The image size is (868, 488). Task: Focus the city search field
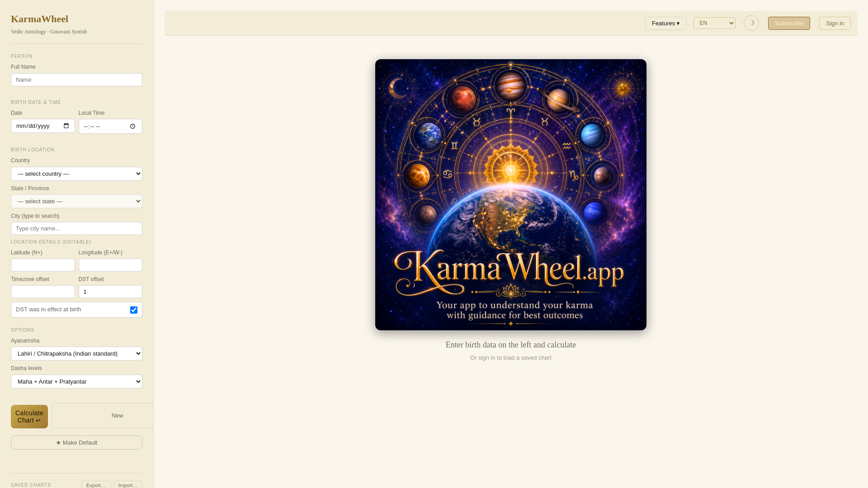point(76,228)
